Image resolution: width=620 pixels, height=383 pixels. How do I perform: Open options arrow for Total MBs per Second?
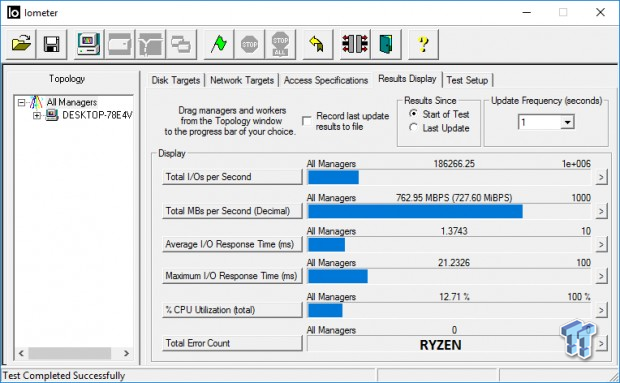[x=601, y=211]
